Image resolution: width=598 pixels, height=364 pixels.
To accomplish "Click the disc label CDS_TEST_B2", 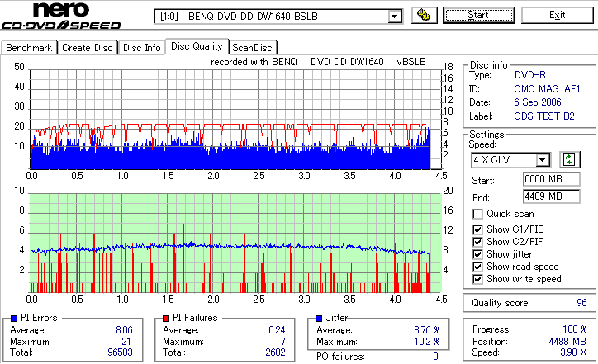I will 544,116.
